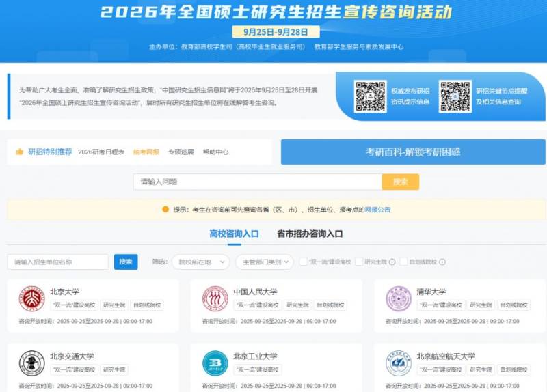Tick the 自划线院校 filter checkbox
Image resolution: width=547 pixels, height=392 pixels.
[x=404, y=262]
